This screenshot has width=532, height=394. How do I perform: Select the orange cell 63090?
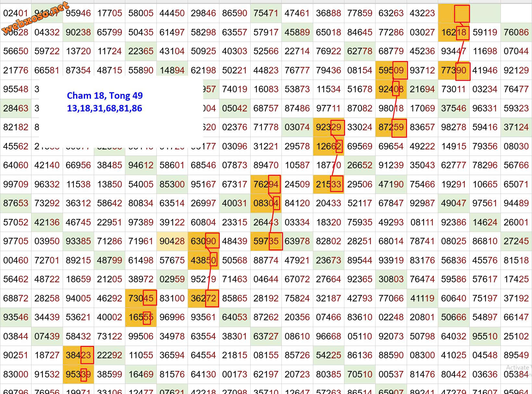coord(203,241)
